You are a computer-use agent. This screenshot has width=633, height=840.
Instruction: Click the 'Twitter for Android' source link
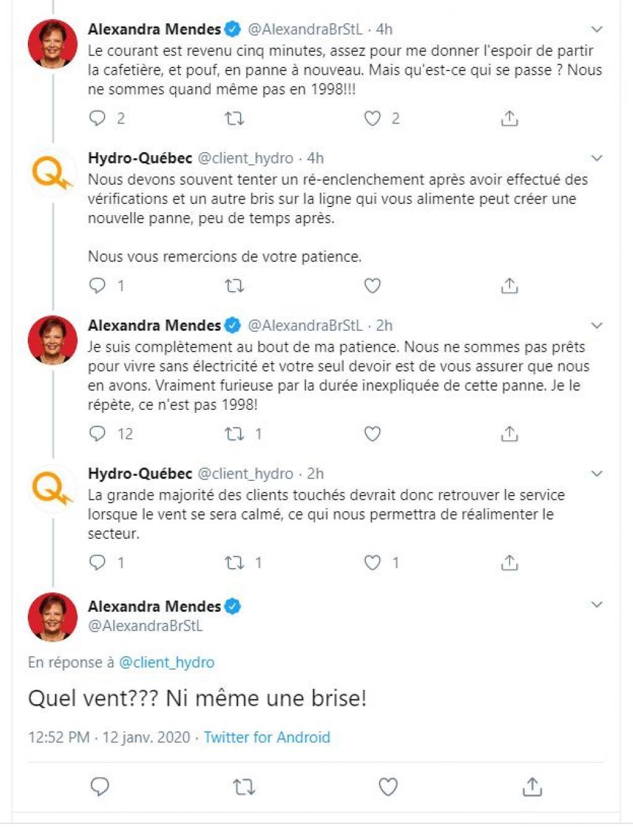(266, 737)
